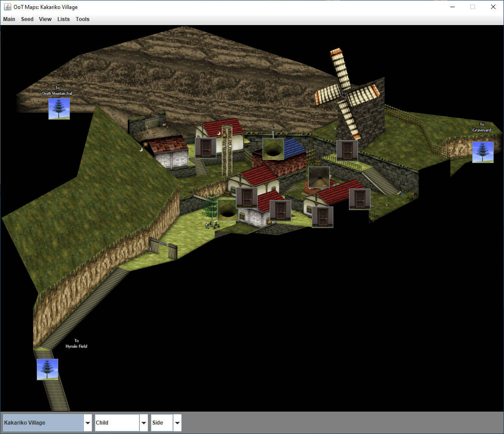Click the gold skulltula icon at house bottom
This screenshot has height=434, width=504.
coord(269,222)
